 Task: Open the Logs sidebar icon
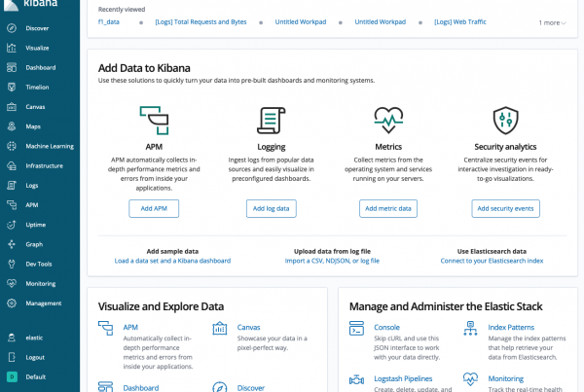[12, 186]
